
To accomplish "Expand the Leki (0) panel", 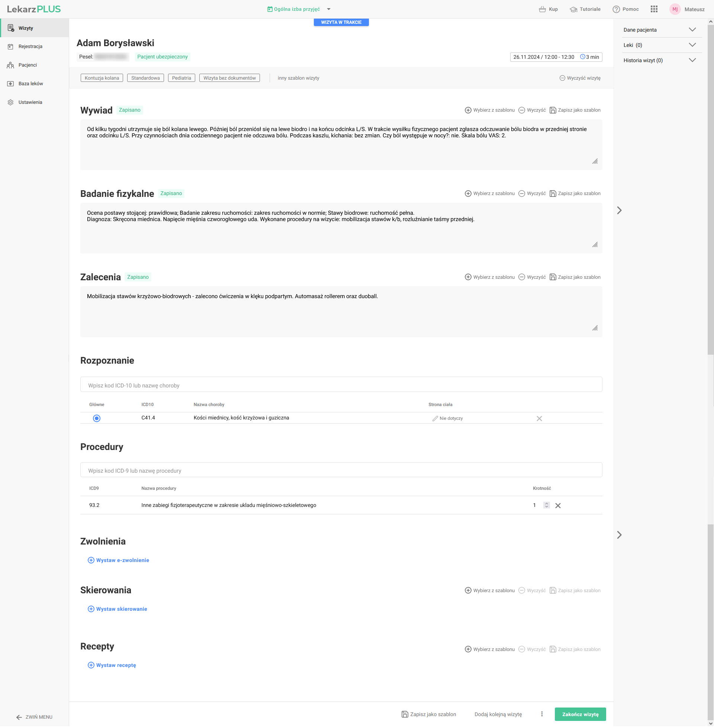I will tap(692, 45).
